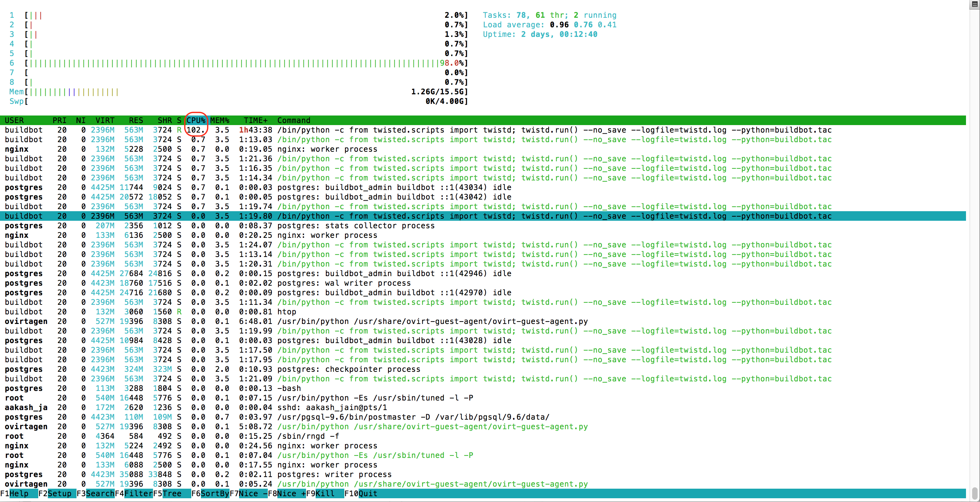The image size is (980, 502).
Task: Sort processes by the USER column
Action: tap(14, 120)
